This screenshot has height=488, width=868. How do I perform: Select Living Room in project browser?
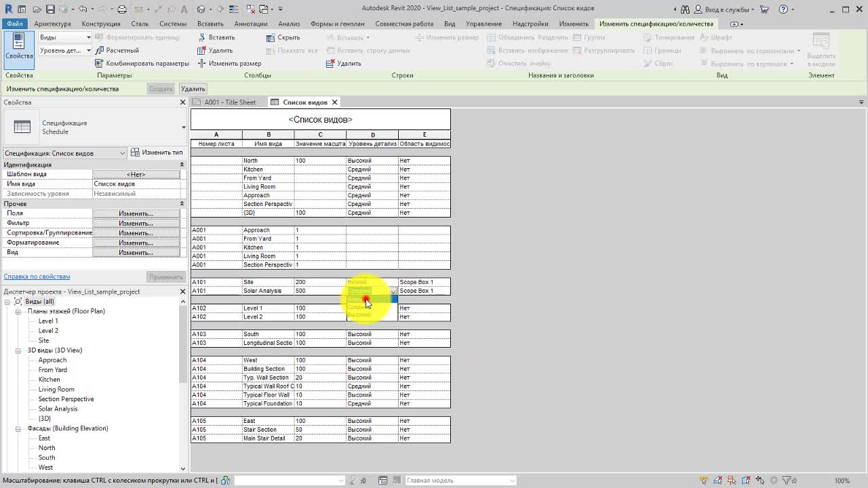click(56, 389)
